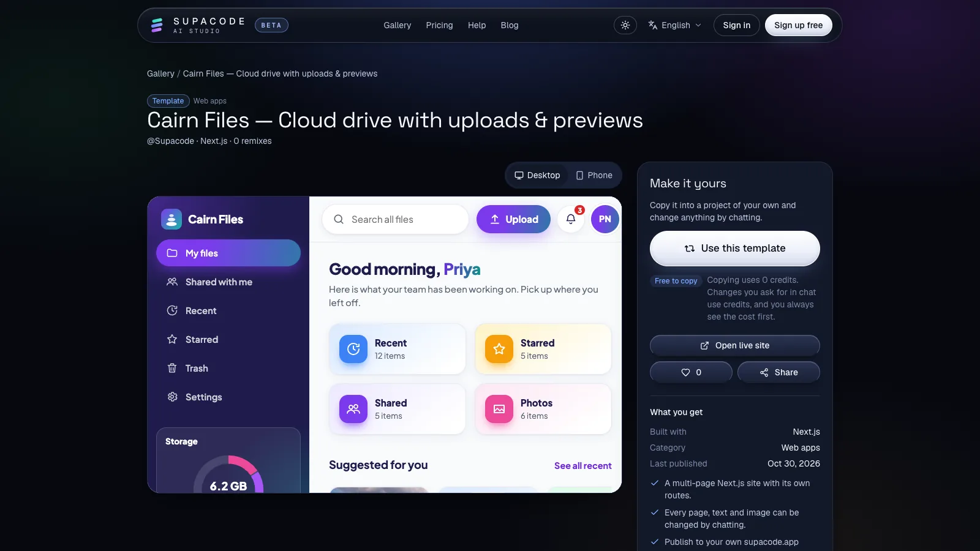The image size is (980, 551).
Task: Click the See all recent link
Action: [x=583, y=466]
